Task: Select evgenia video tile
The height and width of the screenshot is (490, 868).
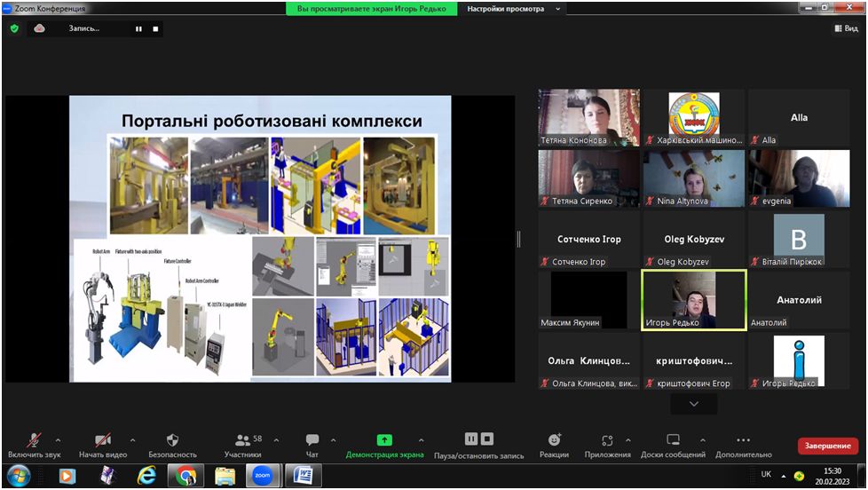Action: [799, 178]
